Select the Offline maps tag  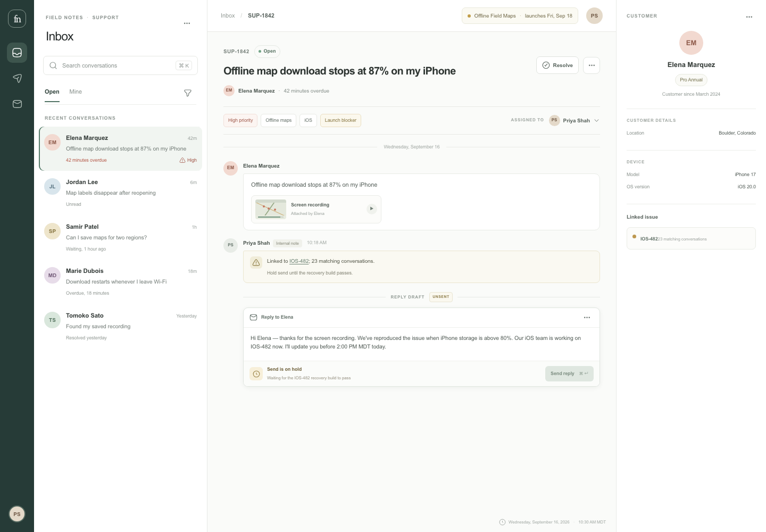pos(279,121)
